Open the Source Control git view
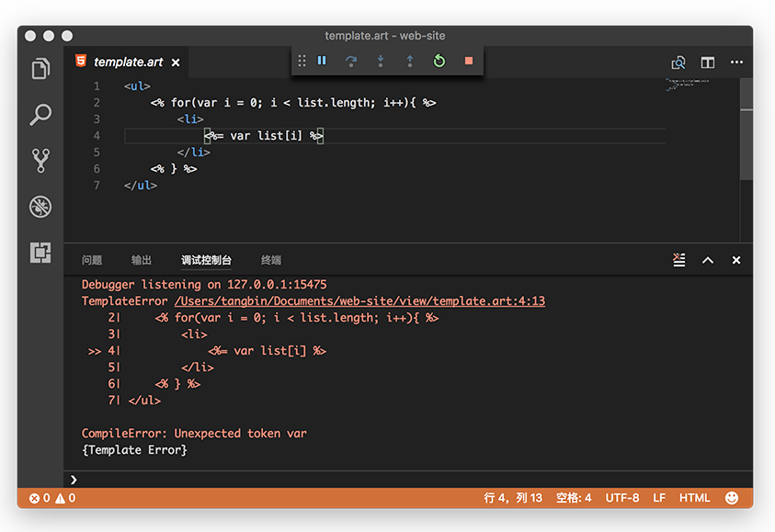This screenshot has height=532, width=775. pos(40,161)
